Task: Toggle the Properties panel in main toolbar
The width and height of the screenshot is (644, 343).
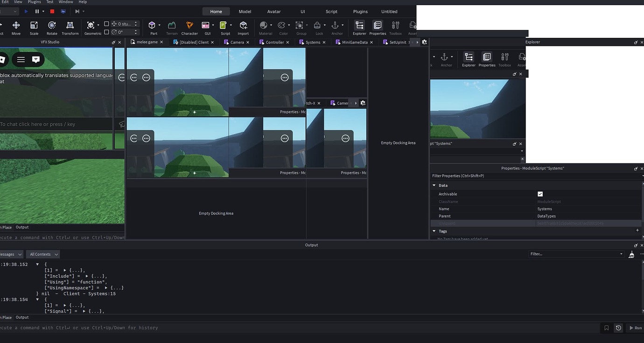Action: pos(378,28)
